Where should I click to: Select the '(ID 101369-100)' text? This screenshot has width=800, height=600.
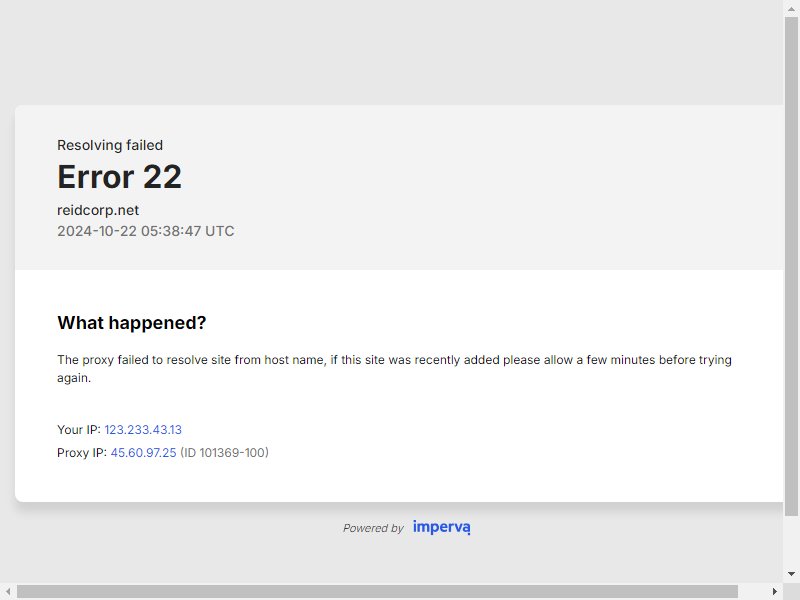tap(224, 453)
